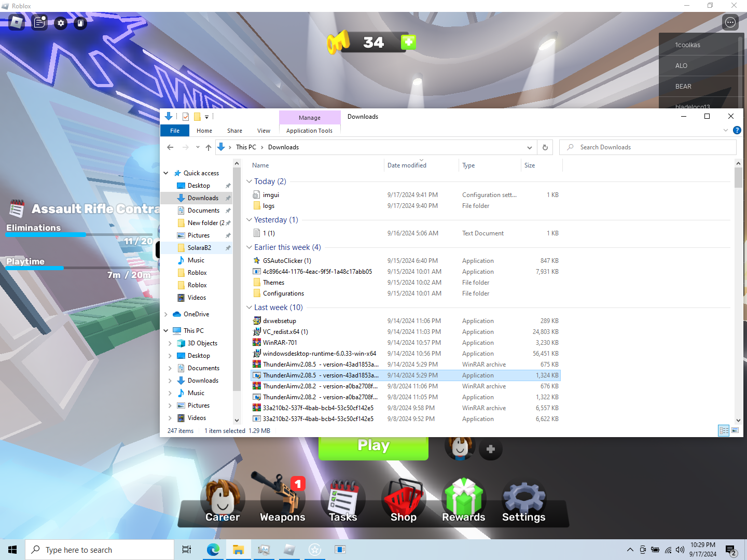Click the invite friend plus button
Viewport: 747px width, 560px height.
(x=491, y=449)
